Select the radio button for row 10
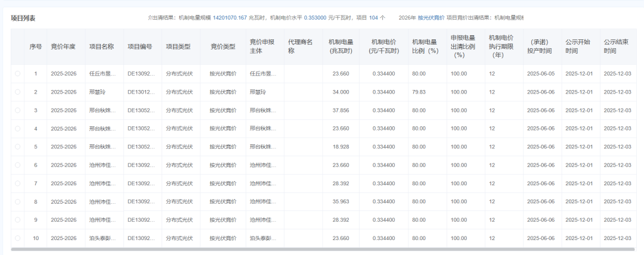Image resolution: width=644 pixels, height=255 pixels. coord(18,238)
